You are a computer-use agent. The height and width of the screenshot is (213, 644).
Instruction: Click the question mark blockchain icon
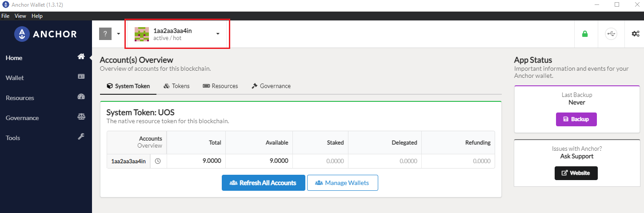(105, 34)
